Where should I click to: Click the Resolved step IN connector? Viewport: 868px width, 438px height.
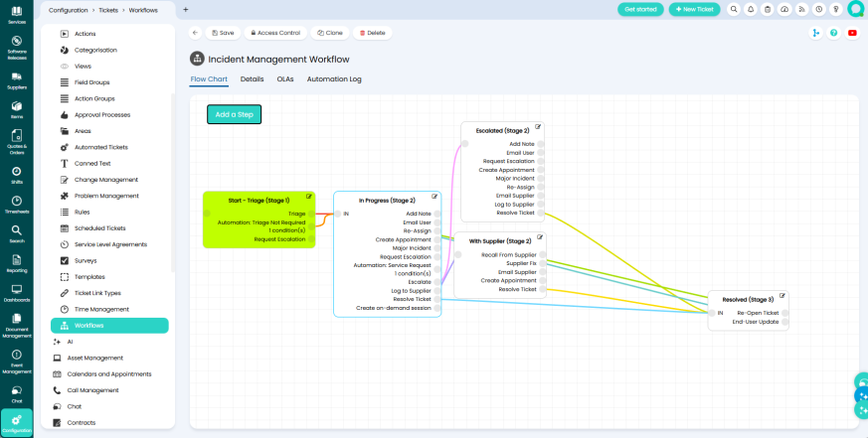[712, 313]
